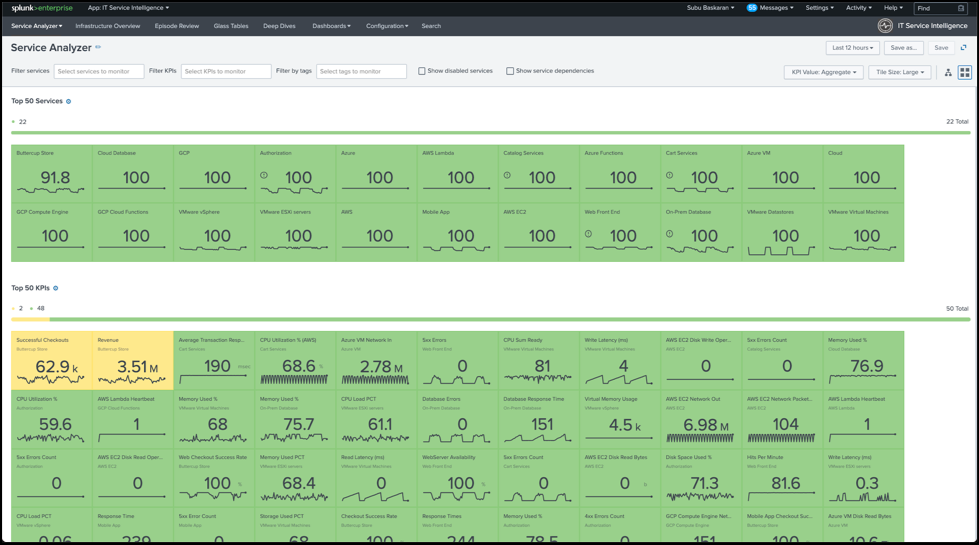Open the Dashboards menu
Viewport: 979px width, 545px height.
coord(331,26)
